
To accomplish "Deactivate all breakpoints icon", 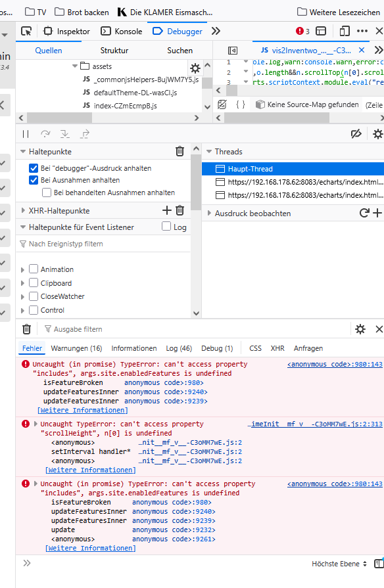I will [356, 134].
